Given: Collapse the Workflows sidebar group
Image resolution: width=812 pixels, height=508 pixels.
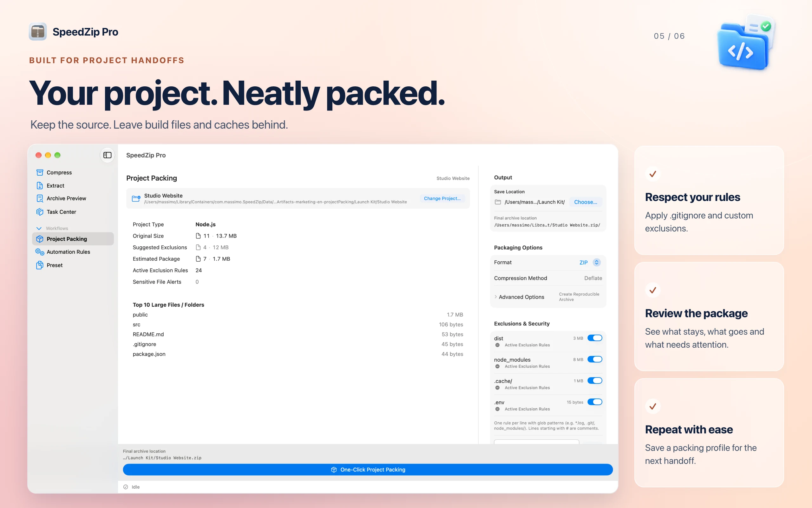Looking at the screenshot, I should point(39,228).
